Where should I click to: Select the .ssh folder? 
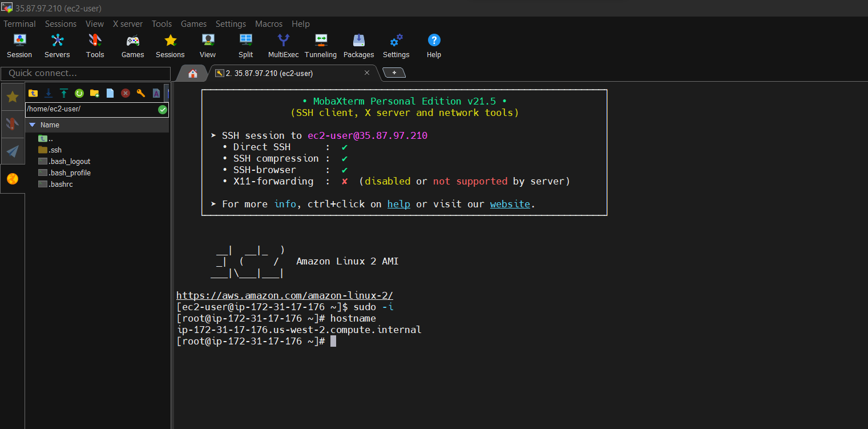(50, 150)
